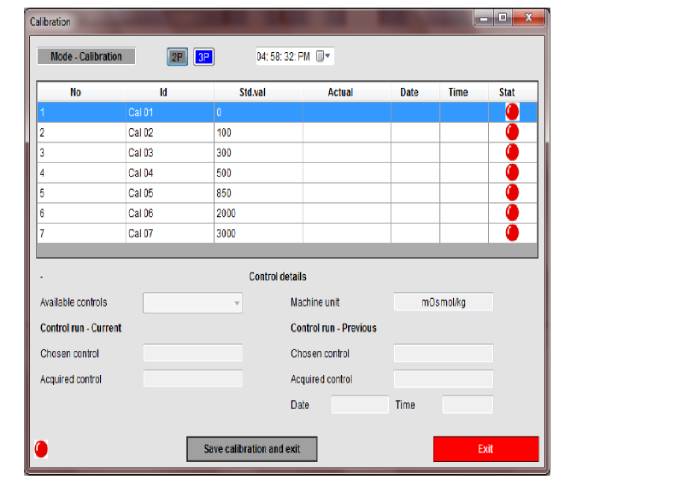This screenshot has height=491, width=700.
Task: Click the Std.val cell showing 100
Action: click(258, 132)
